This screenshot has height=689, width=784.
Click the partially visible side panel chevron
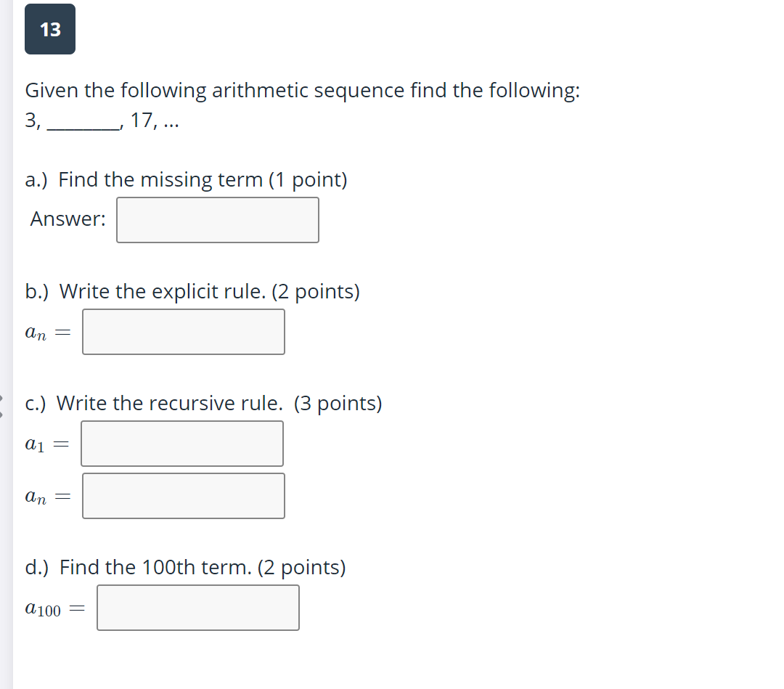tap(1, 406)
